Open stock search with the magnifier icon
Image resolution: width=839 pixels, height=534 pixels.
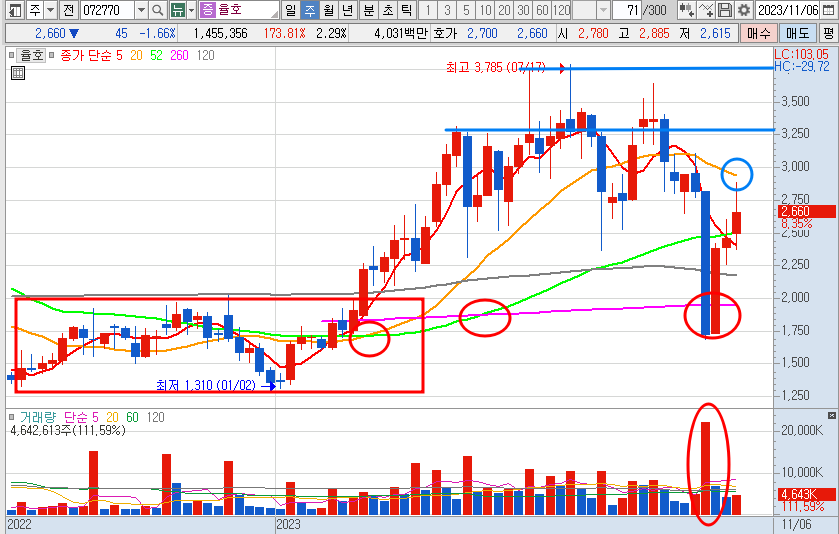coord(157,10)
